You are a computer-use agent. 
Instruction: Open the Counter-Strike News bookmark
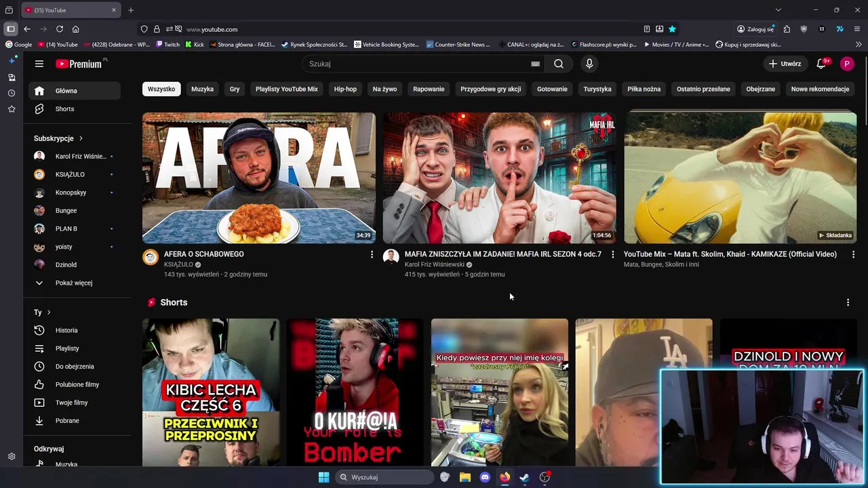pyautogui.click(x=458, y=45)
